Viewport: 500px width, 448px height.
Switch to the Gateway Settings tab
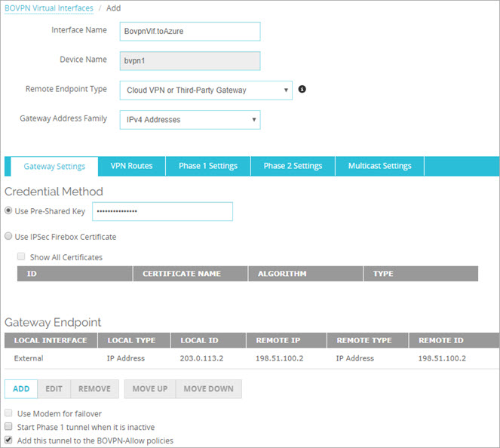tap(54, 167)
